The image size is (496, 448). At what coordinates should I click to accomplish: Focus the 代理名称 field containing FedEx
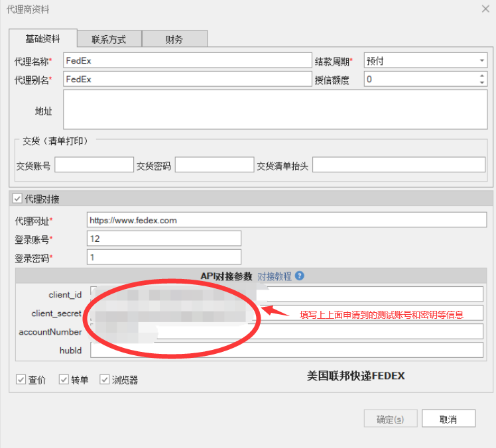click(x=187, y=61)
